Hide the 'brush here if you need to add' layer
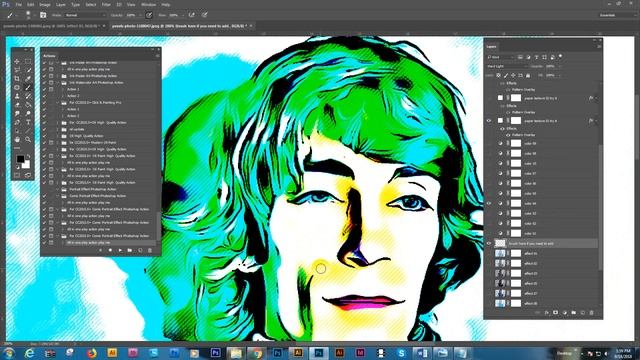Screen dimensions: 640x360 pos(489,243)
